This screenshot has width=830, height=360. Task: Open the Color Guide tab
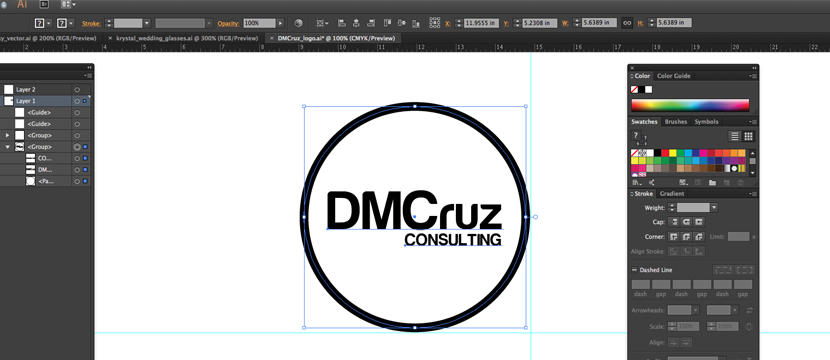(x=673, y=76)
